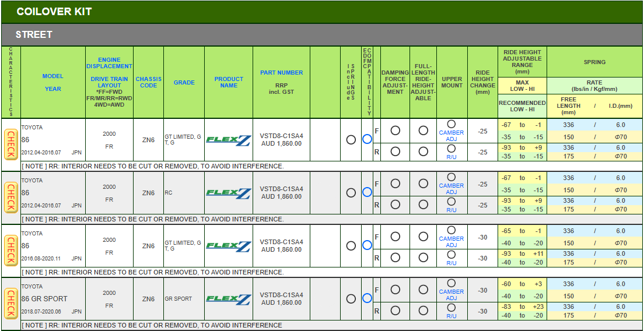This screenshot has width=644, height=331.
Task: Click the blue EDFC compatibility circle in GR SPORT row
Action: (x=367, y=298)
